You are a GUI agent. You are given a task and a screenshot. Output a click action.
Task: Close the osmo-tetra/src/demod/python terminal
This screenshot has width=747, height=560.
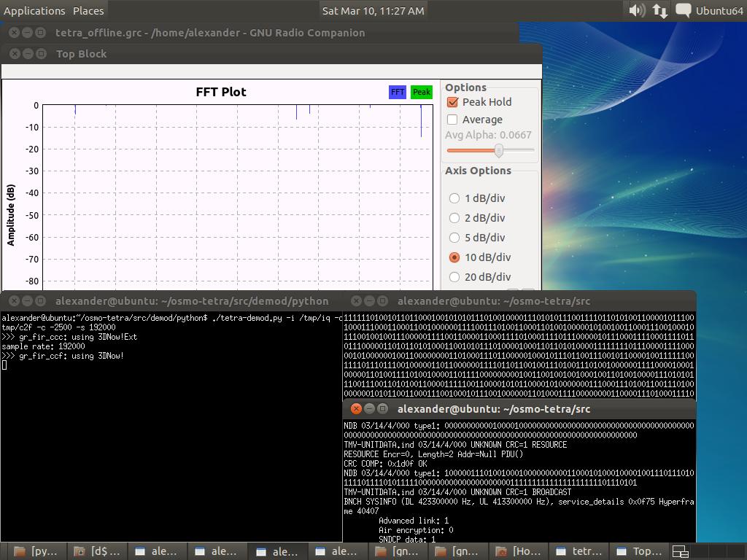click(x=15, y=301)
